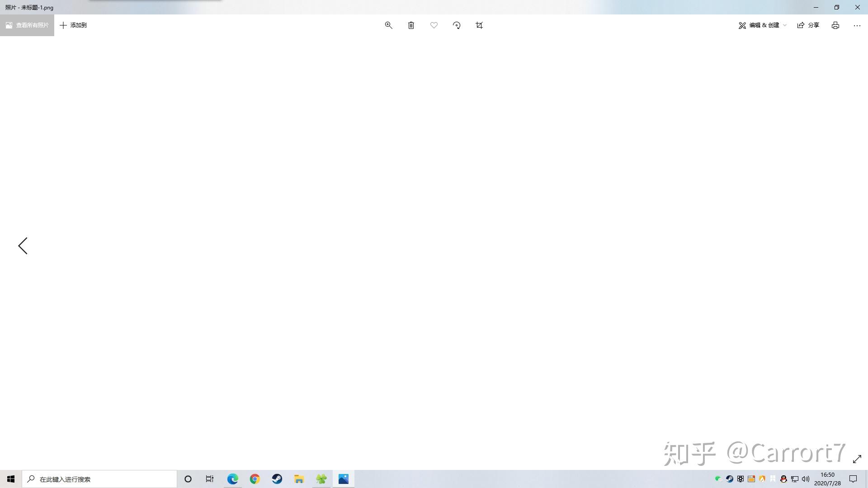Open the crop tool

tap(479, 25)
